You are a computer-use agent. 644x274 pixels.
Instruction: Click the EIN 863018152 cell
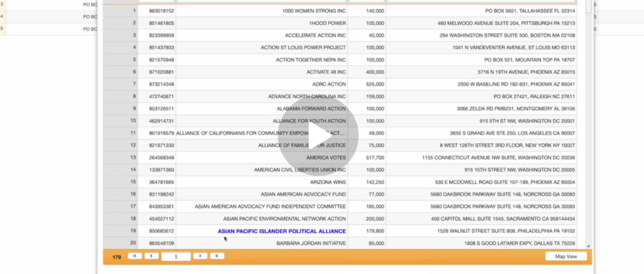(156, 11)
